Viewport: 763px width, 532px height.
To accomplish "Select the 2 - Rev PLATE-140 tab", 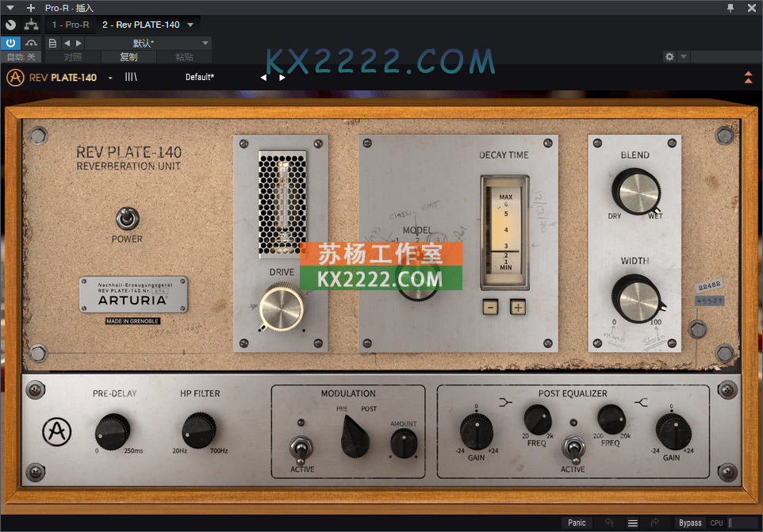I will pos(140,25).
